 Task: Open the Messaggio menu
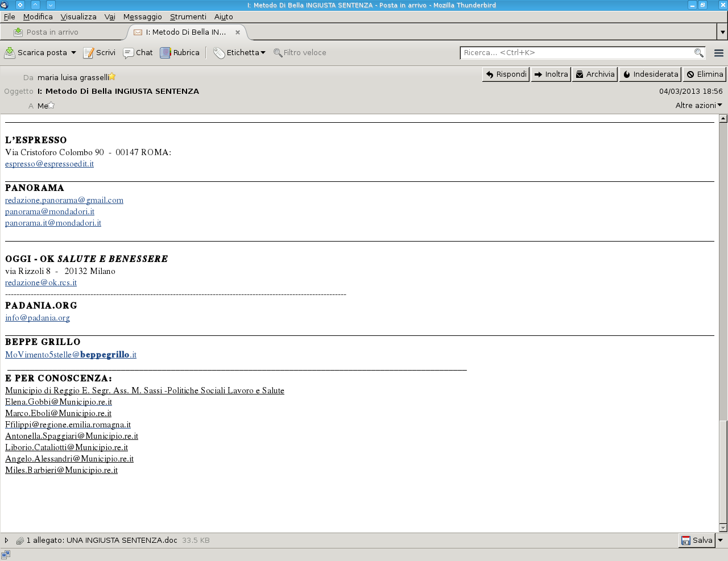pos(142,17)
